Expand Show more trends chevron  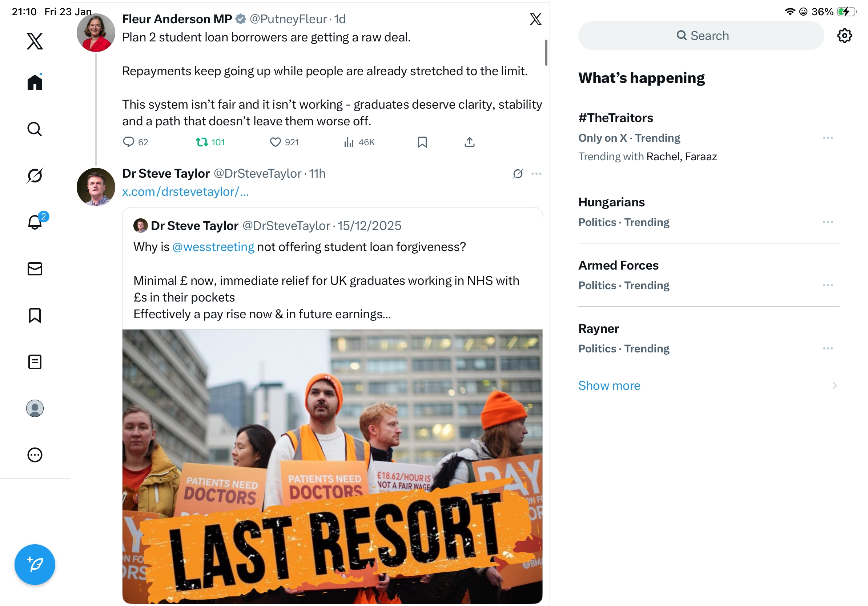pyautogui.click(x=834, y=385)
